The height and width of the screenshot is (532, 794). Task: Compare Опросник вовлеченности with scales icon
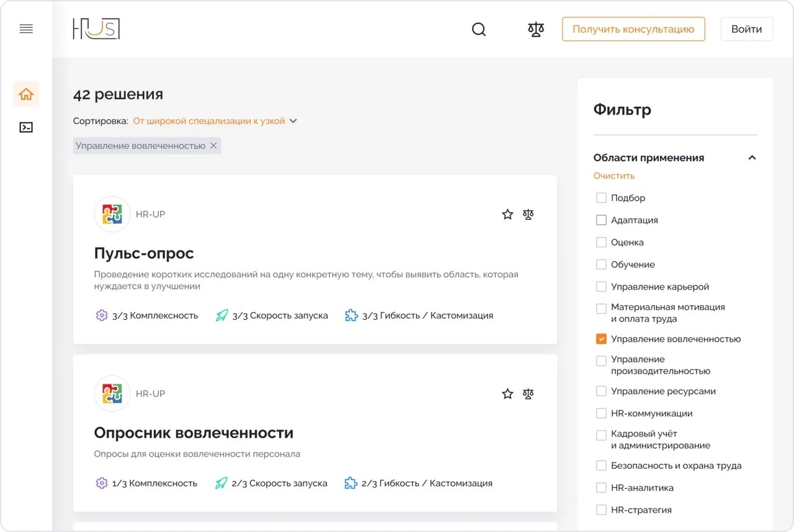528,394
